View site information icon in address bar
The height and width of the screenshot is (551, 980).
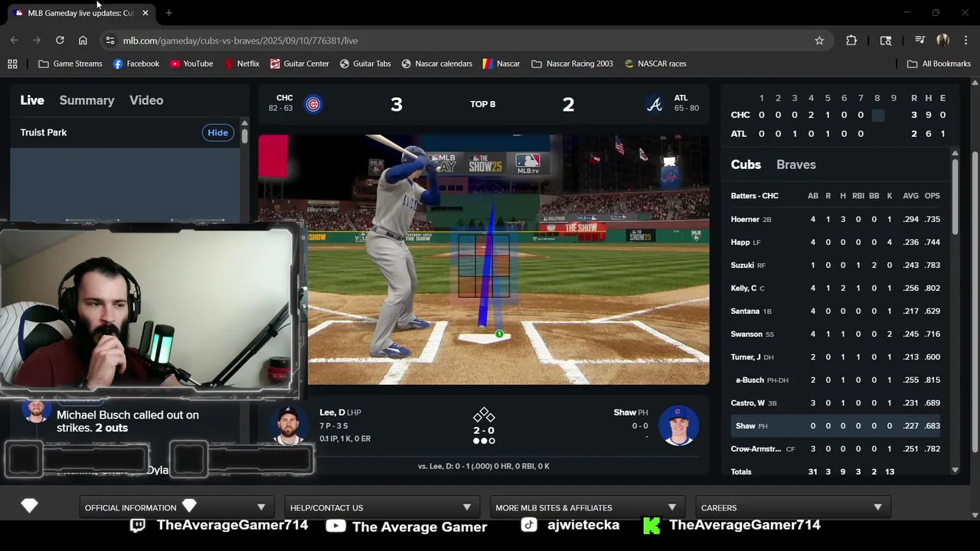pos(110,41)
